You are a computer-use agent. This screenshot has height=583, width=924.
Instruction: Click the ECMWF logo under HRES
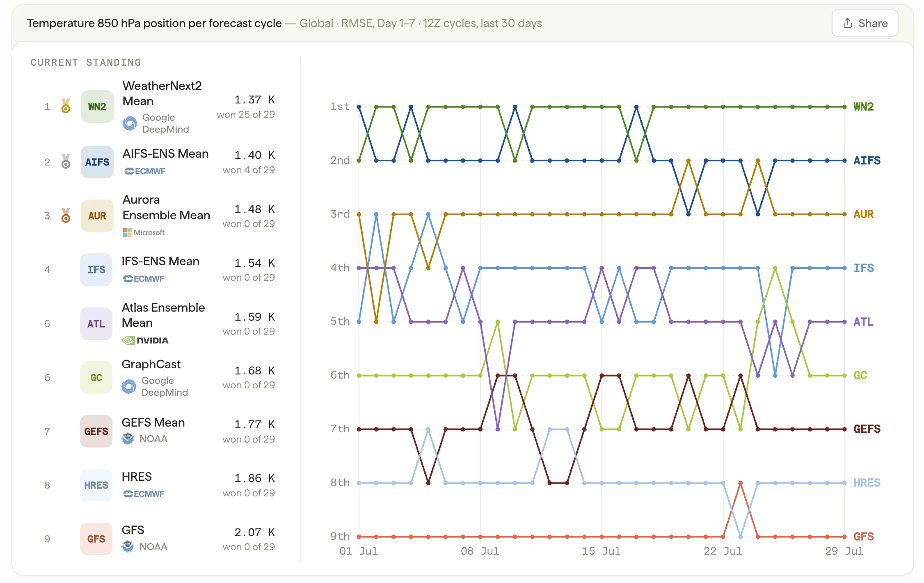click(144, 494)
